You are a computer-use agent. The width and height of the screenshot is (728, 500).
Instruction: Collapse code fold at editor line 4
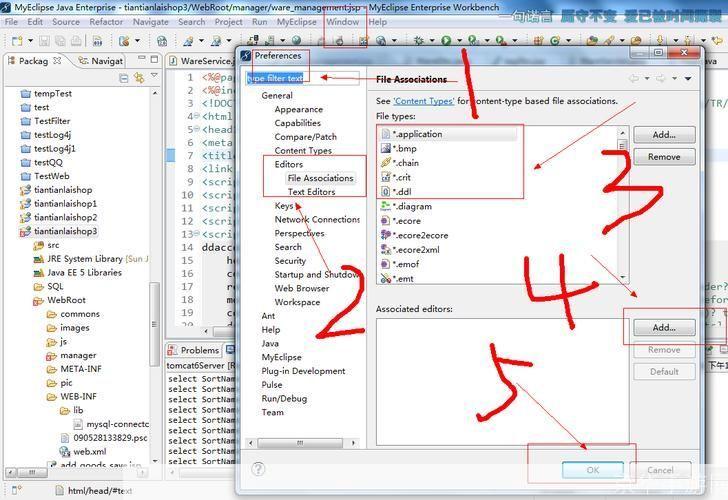[x=197, y=116]
